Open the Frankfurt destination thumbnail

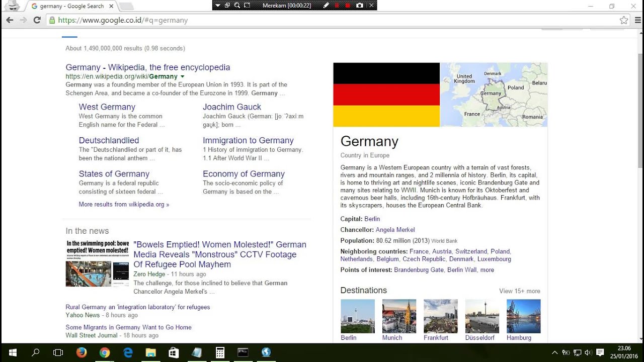441,316
